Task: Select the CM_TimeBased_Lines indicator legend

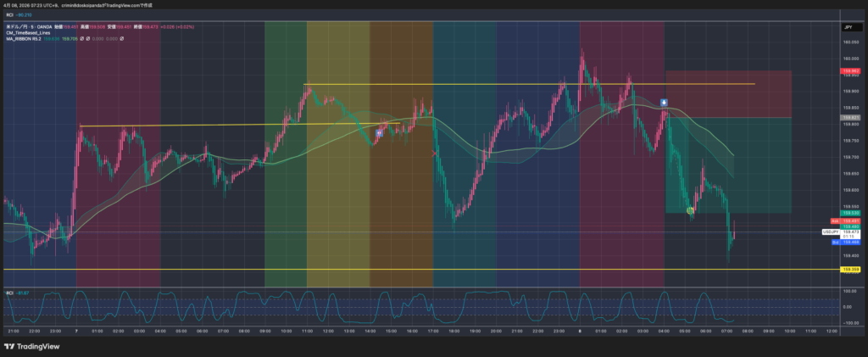Action: pos(31,32)
